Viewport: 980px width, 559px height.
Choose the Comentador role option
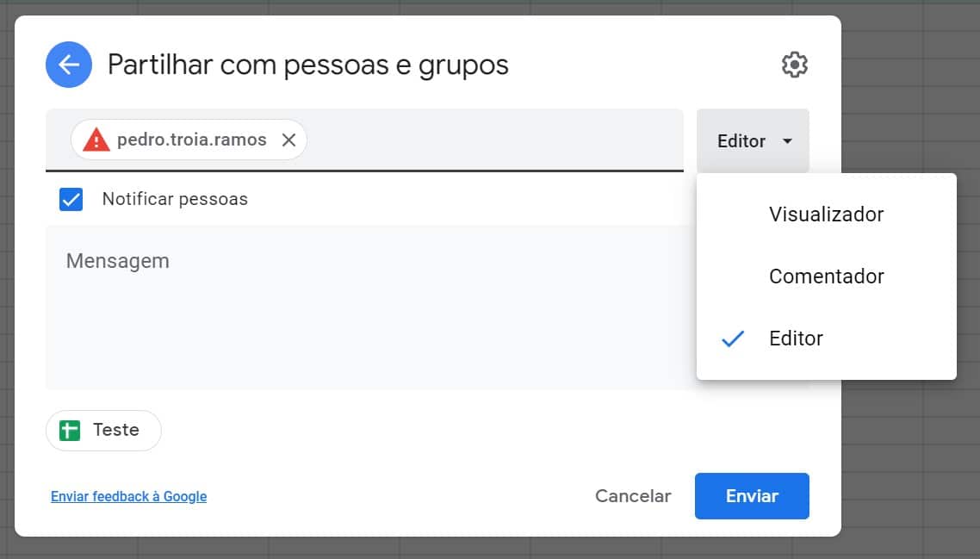(826, 276)
